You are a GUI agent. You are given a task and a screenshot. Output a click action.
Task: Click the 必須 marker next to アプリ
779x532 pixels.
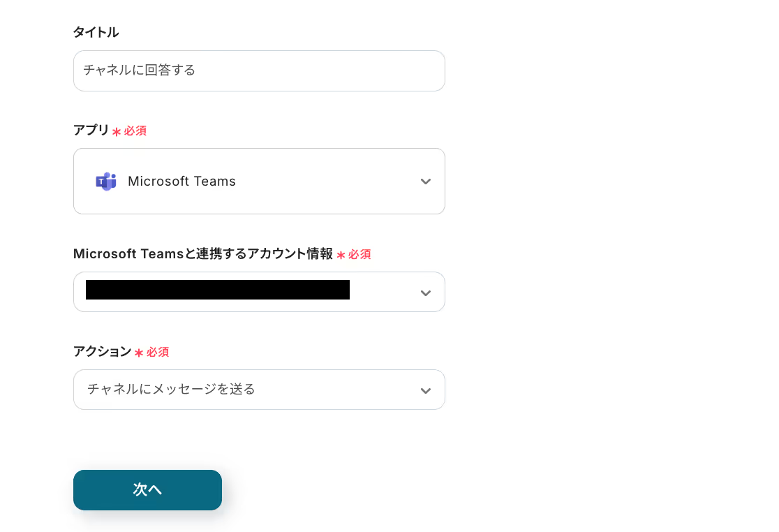coord(135,131)
